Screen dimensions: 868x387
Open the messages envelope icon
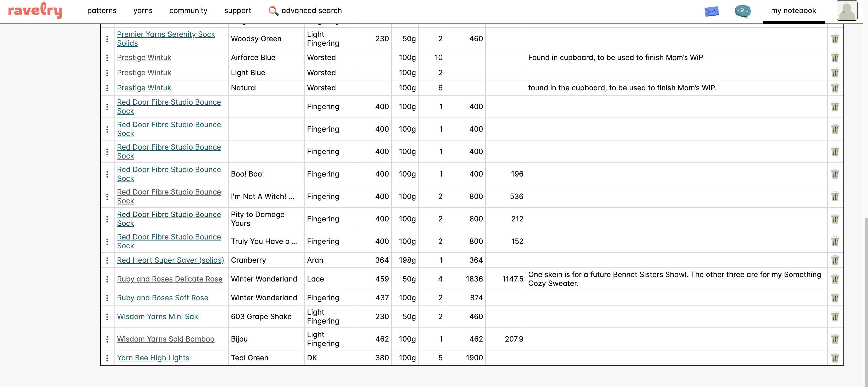click(711, 11)
